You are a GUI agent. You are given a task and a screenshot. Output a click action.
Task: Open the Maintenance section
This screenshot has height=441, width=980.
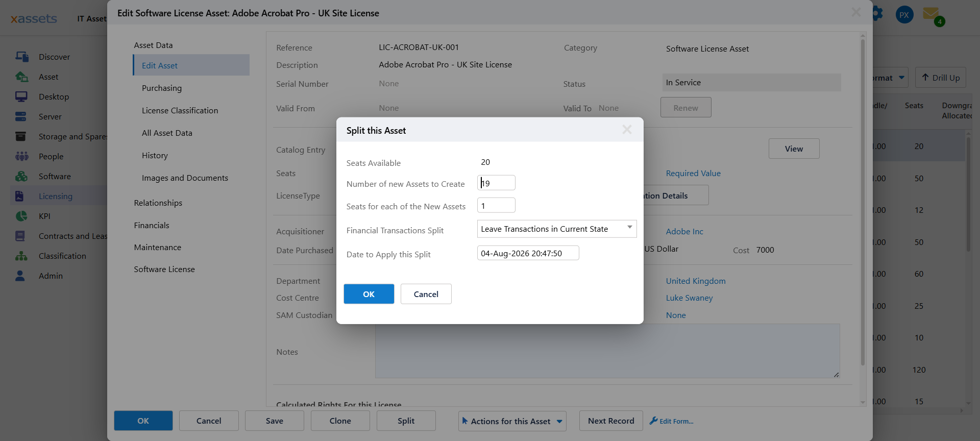[x=157, y=247]
